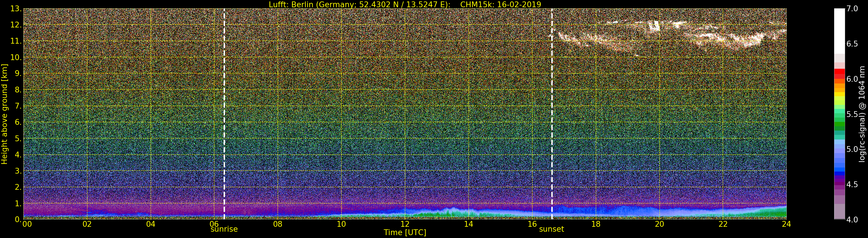Click the '2.' height axis tick label
The image size is (868, 238).
click(x=18, y=187)
